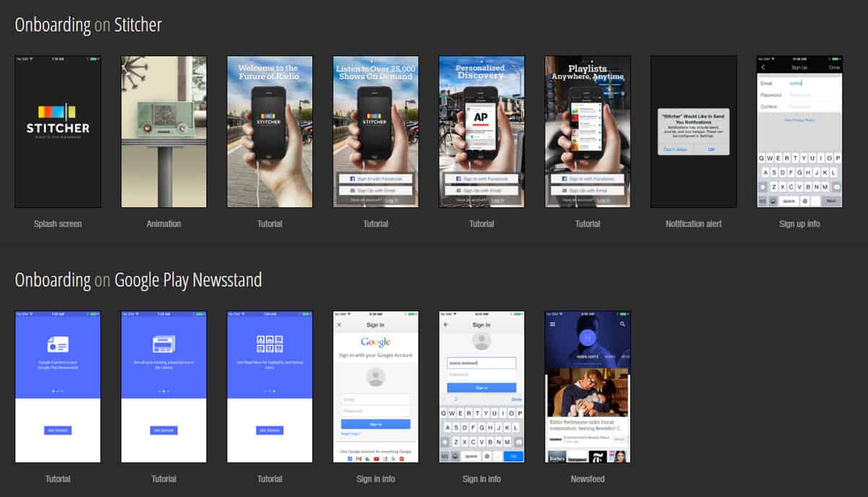Click the Google logo on Sign In screen

(x=375, y=342)
